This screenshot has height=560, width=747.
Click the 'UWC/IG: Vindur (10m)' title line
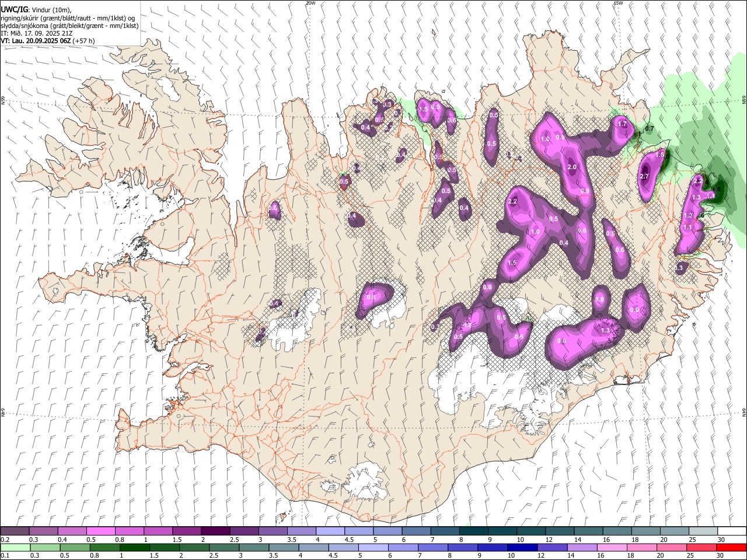(36, 10)
